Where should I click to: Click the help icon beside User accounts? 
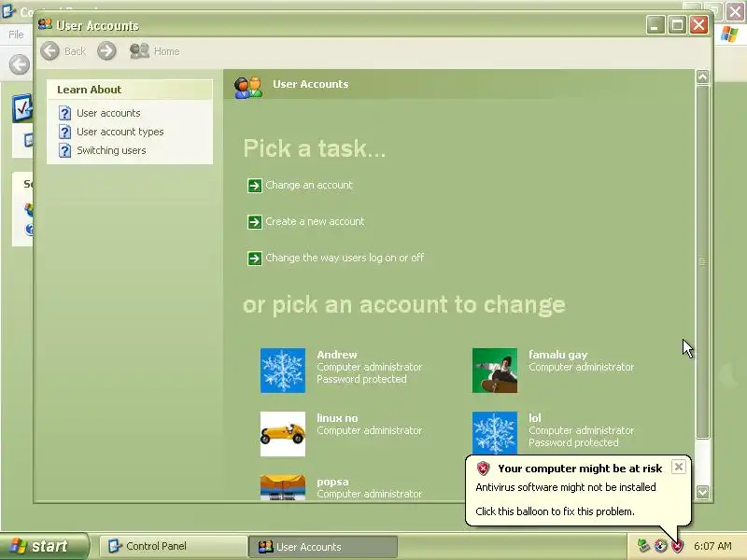(64, 113)
